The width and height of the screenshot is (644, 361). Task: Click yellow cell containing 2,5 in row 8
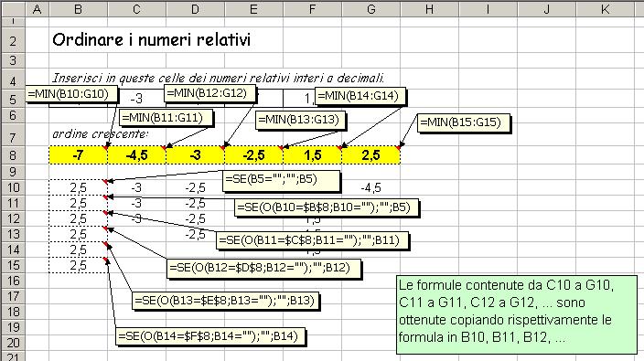(370, 155)
